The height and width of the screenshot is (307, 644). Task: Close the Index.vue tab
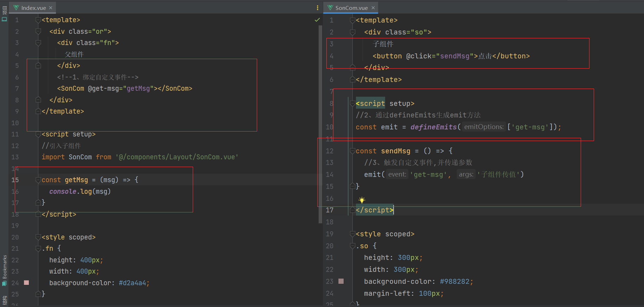click(x=51, y=8)
